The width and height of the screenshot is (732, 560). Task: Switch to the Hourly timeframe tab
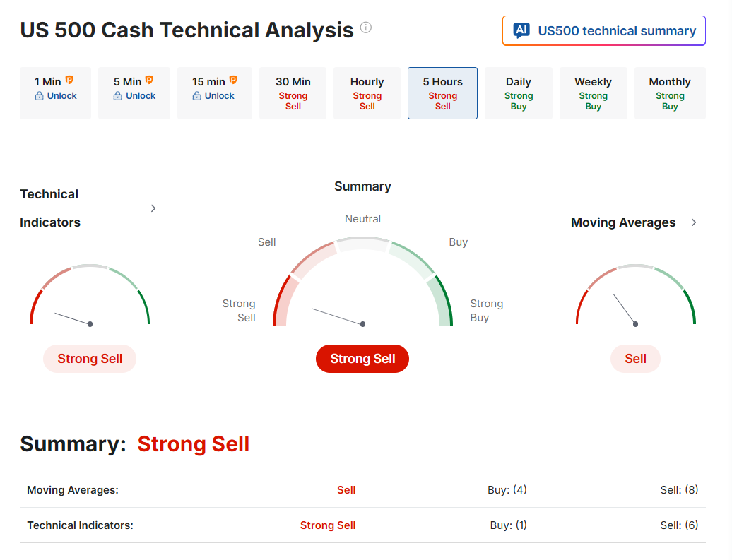point(367,93)
